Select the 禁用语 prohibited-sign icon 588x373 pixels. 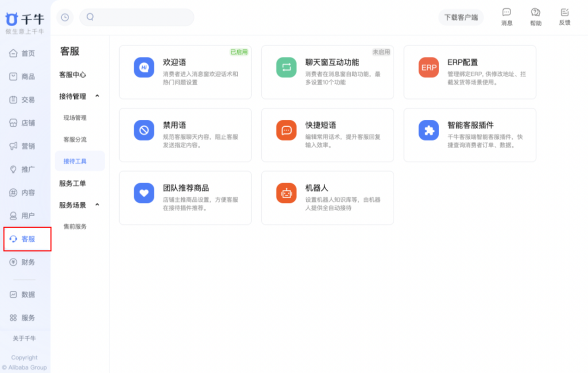click(144, 130)
